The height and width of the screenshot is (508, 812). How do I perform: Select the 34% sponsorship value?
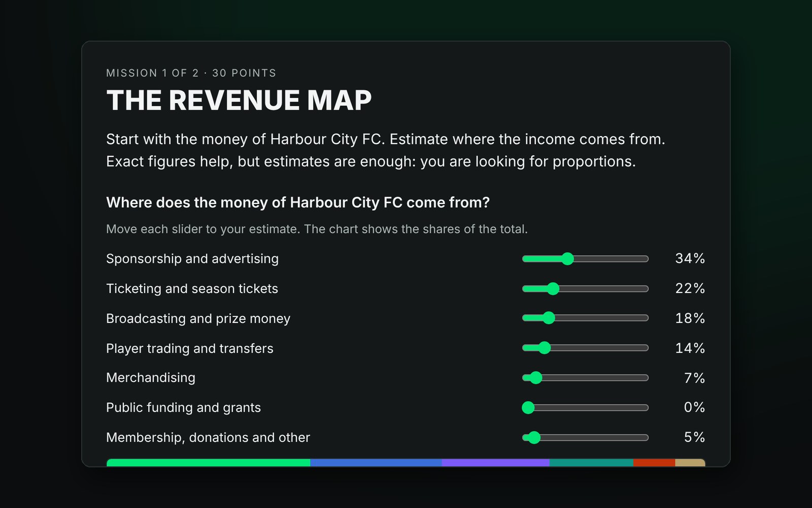690,259
